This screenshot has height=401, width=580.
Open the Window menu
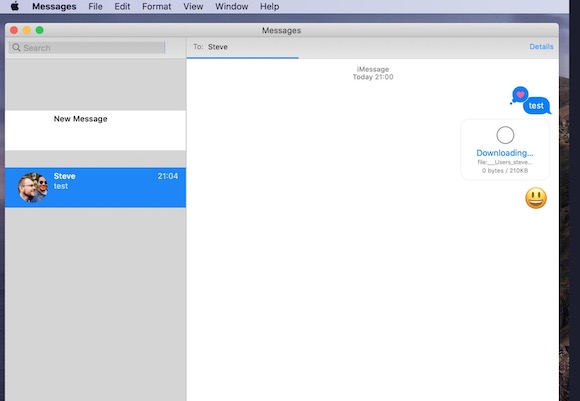click(x=232, y=7)
